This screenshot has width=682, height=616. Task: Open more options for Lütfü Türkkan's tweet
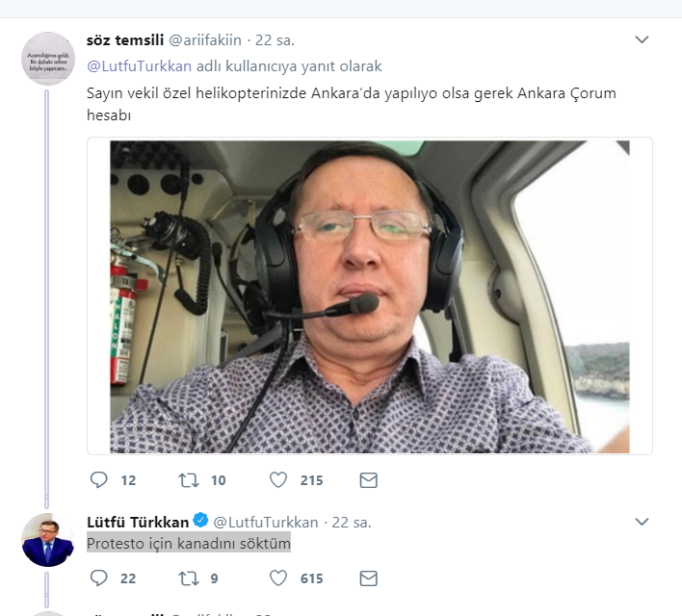coord(643,522)
